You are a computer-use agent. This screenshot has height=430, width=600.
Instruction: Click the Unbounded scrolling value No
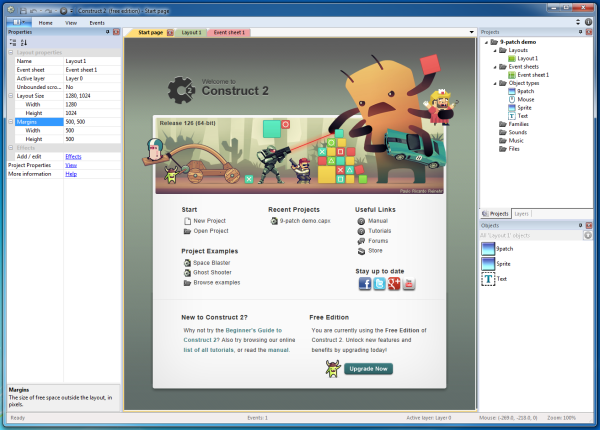click(92, 87)
